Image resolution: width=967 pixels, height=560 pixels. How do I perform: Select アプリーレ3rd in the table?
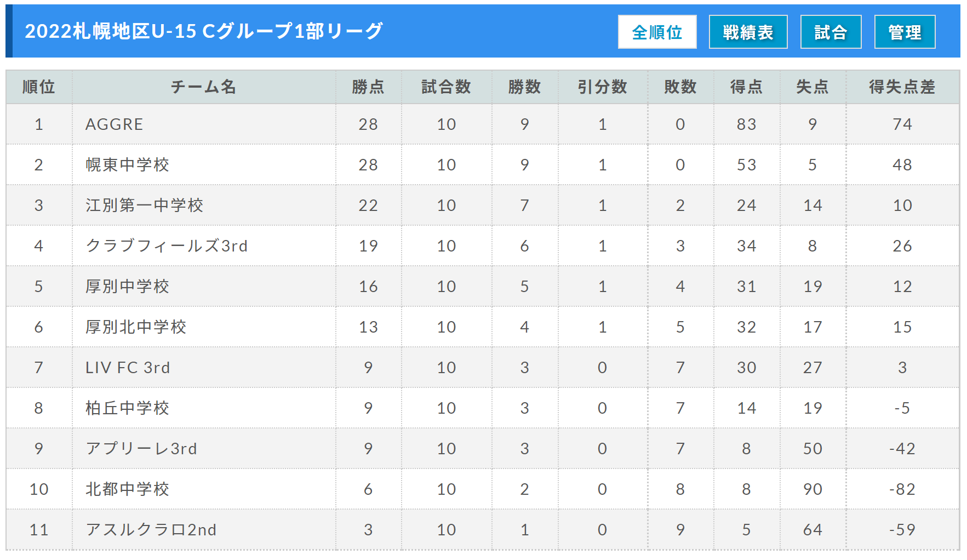[141, 449]
